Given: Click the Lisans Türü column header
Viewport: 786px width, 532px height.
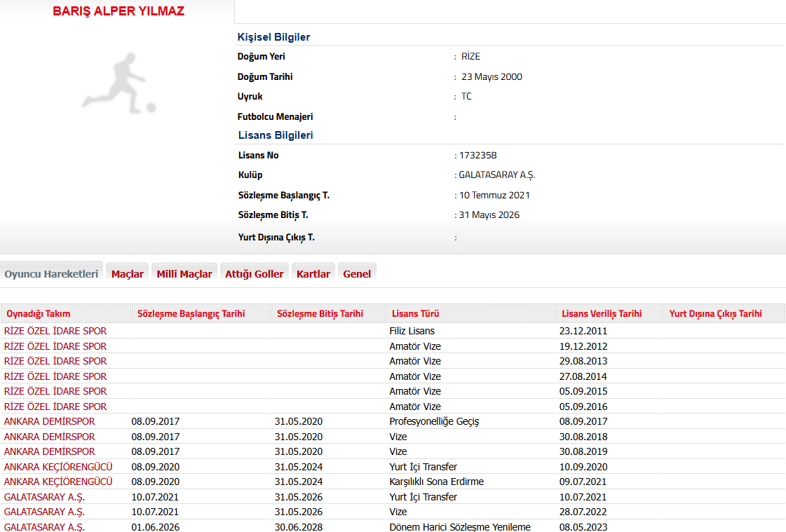Looking at the screenshot, I should click(x=415, y=314).
